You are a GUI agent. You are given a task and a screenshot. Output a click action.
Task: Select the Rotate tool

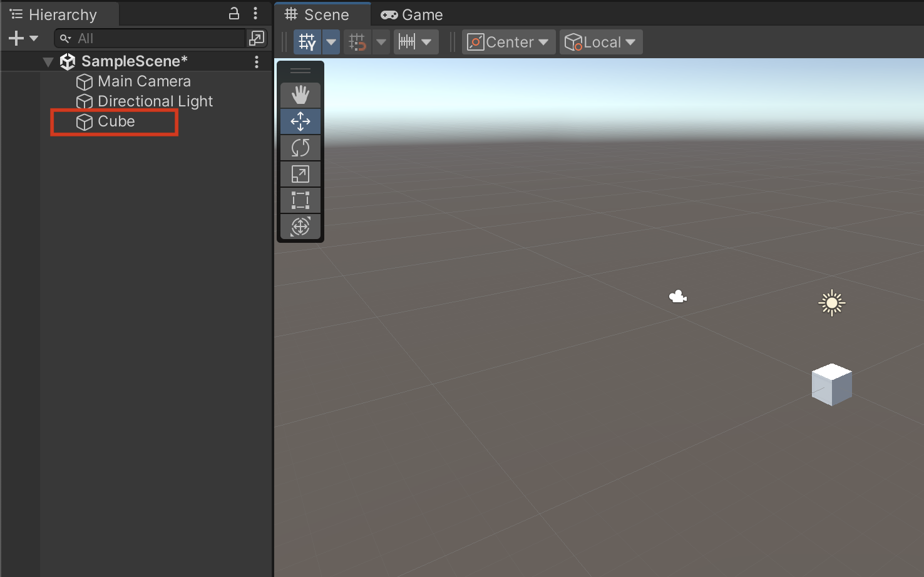click(300, 148)
